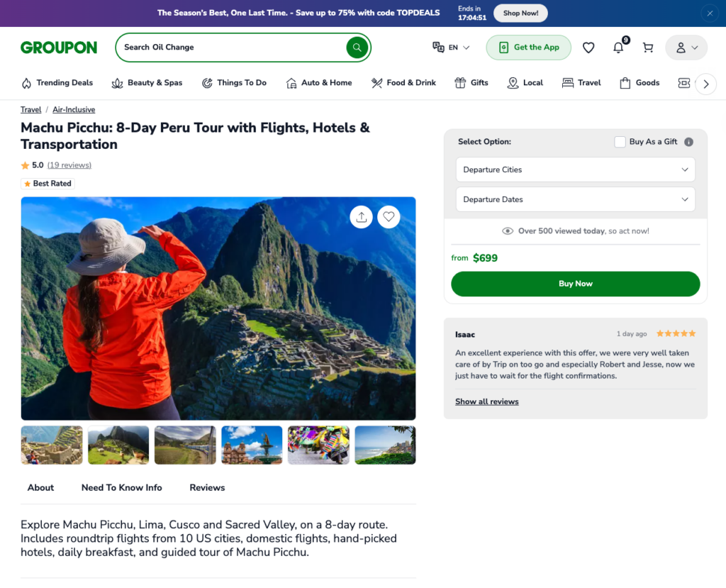Screen dimensions: 726x588
Task: Save deal with heart icon on photo
Action: 389,217
